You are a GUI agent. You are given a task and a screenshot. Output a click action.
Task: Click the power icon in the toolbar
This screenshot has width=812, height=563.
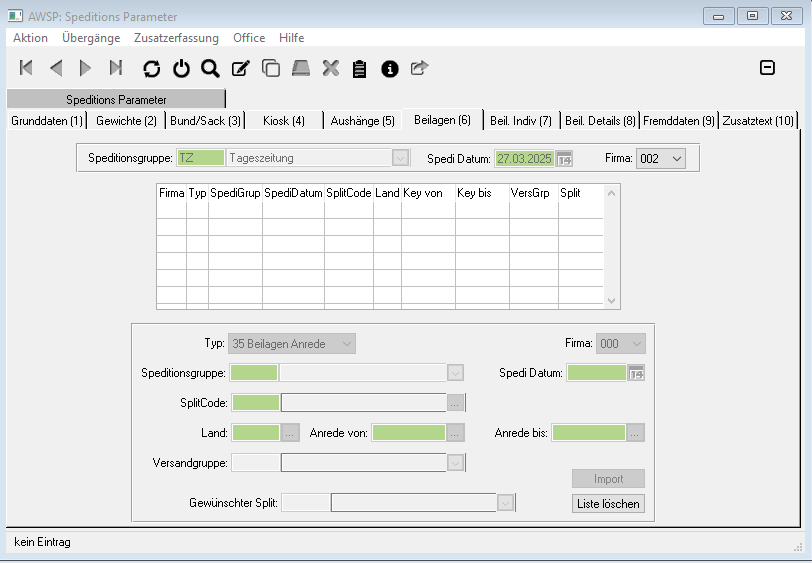pos(181,68)
